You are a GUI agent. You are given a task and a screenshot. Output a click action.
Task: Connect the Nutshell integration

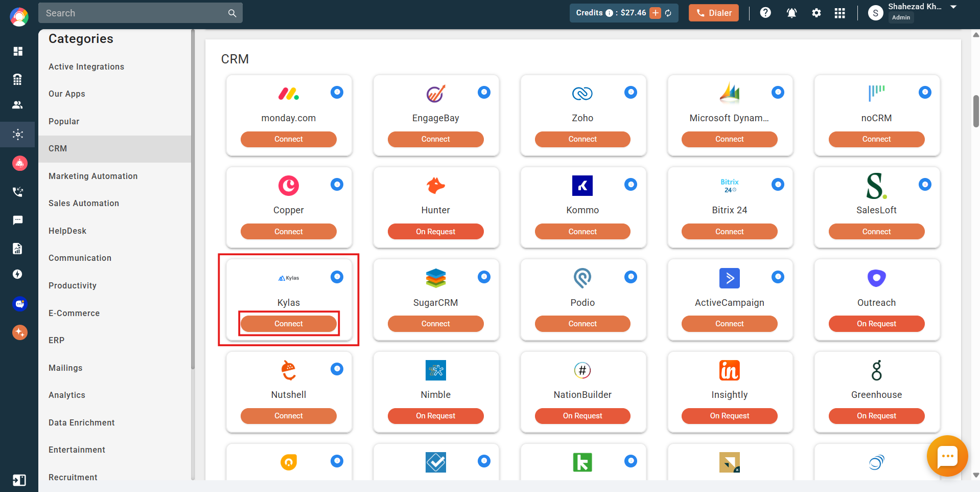pyautogui.click(x=289, y=416)
